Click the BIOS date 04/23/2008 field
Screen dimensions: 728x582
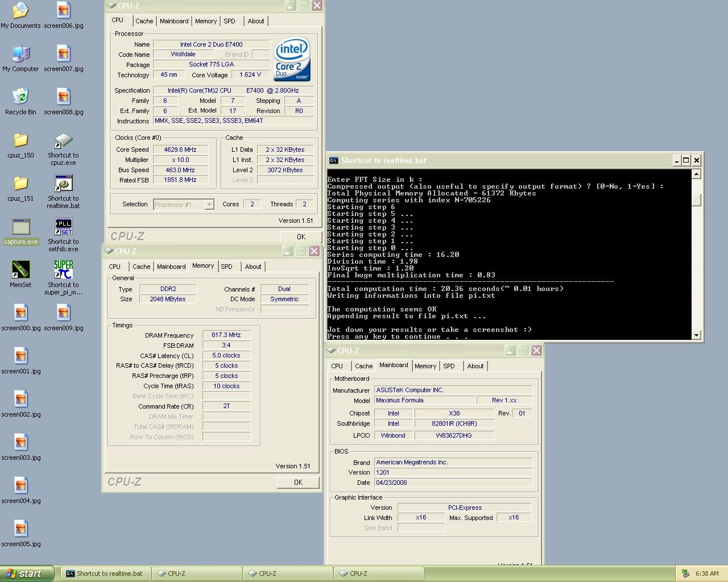tap(453, 483)
